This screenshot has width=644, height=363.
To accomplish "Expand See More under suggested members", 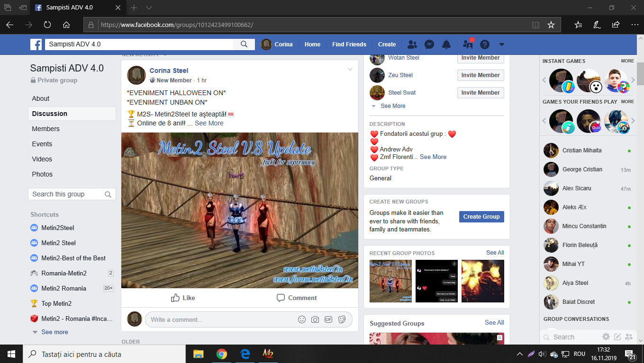I will [393, 106].
